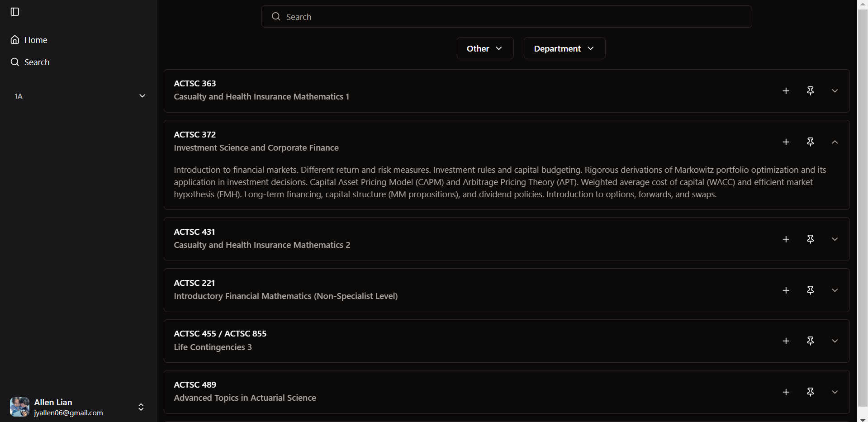Viewport: 868px width, 422px height.
Task: Pin the ACTSC 372 course
Action: [x=811, y=142]
